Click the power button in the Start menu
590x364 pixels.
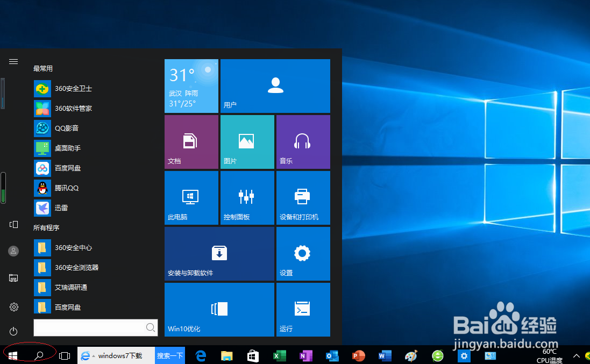[13, 331]
